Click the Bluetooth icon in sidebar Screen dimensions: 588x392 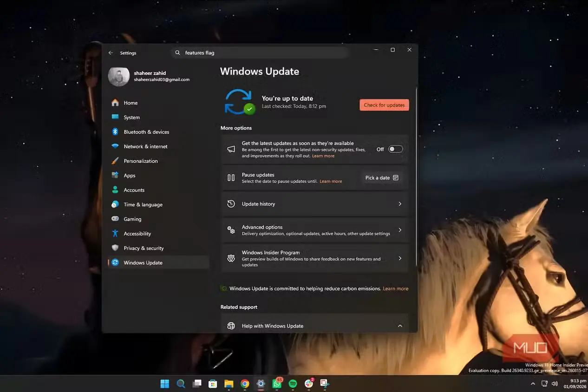click(115, 132)
